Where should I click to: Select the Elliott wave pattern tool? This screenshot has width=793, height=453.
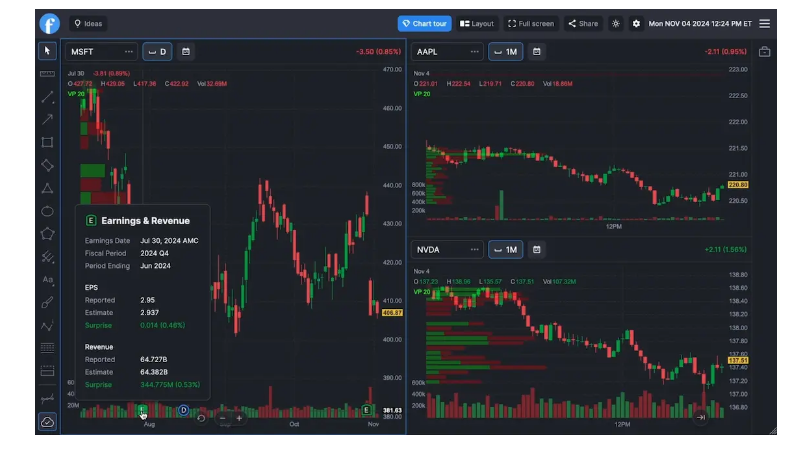pyautogui.click(x=47, y=326)
